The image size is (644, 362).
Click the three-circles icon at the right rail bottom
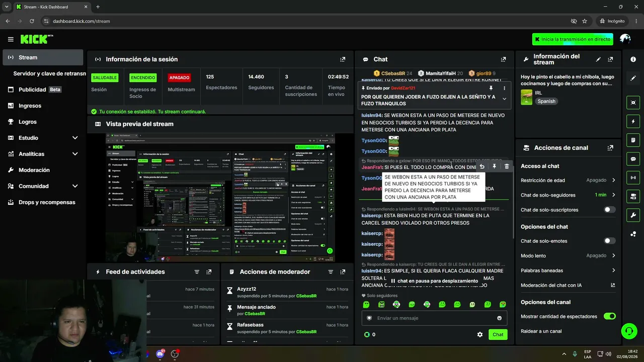coord(633,234)
